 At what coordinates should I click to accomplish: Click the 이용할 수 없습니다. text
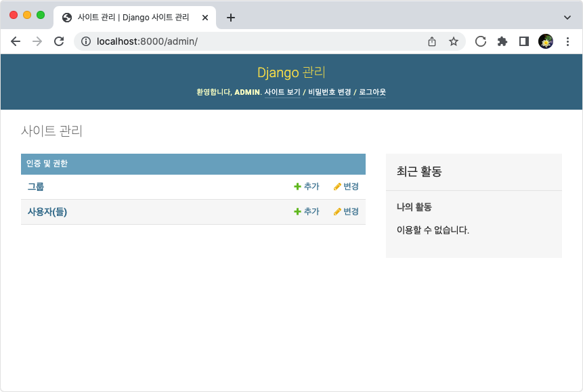pos(433,230)
